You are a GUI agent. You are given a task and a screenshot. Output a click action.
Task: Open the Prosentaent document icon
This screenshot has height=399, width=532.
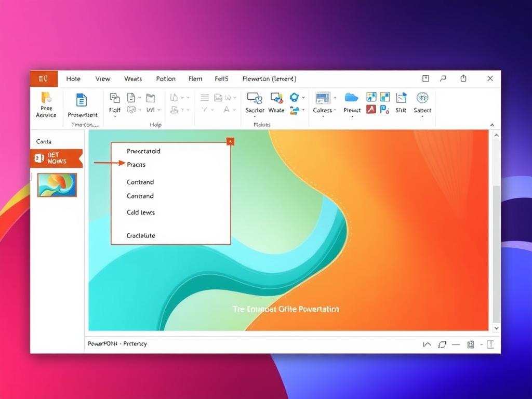[82, 100]
